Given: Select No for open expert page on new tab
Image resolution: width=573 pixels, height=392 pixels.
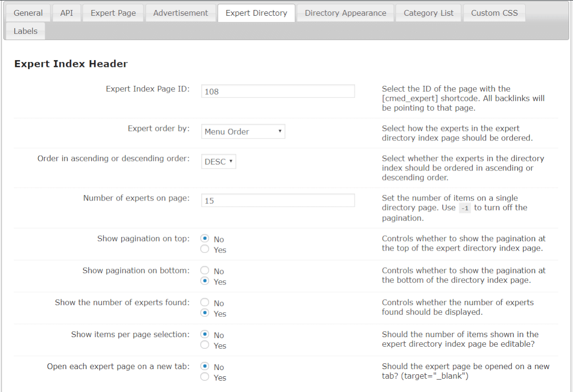Looking at the screenshot, I should pos(205,367).
